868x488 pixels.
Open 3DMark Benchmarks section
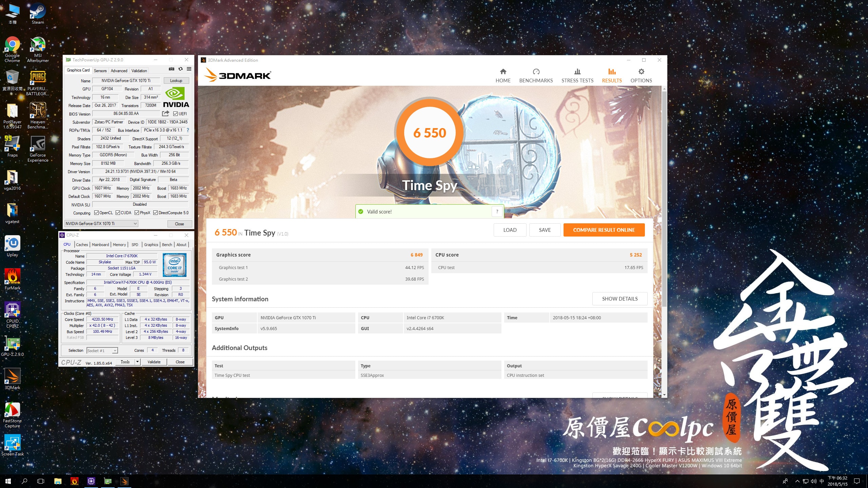pyautogui.click(x=536, y=76)
